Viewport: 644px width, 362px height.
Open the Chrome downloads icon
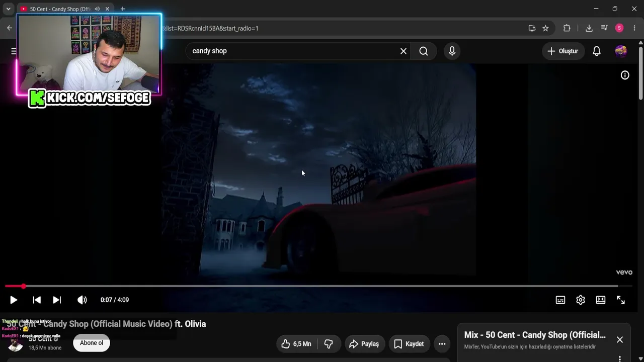[x=589, y=28]
